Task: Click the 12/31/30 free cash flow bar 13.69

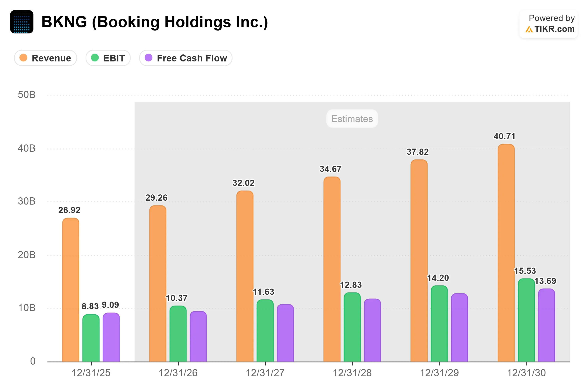Action: tap(547, 325)
